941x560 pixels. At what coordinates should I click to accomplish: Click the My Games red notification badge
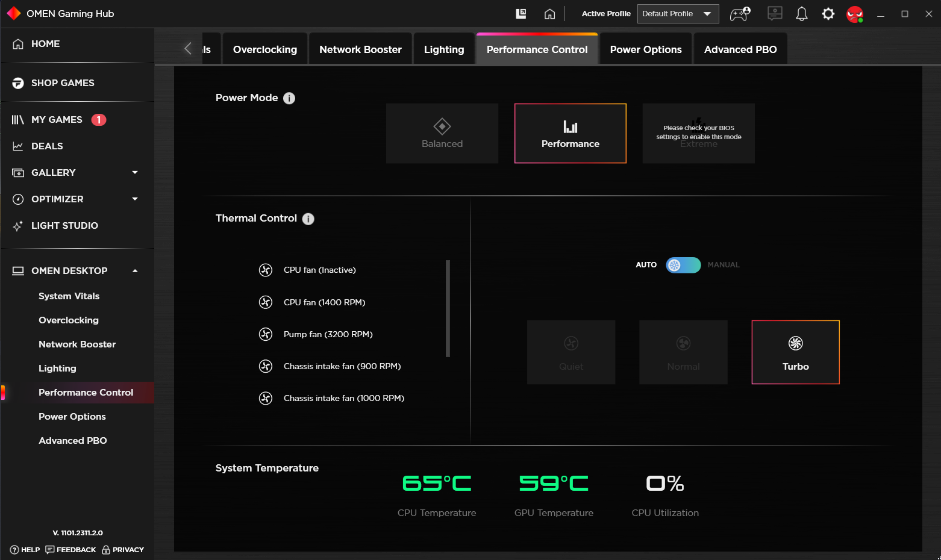click(x=99, y=120)
